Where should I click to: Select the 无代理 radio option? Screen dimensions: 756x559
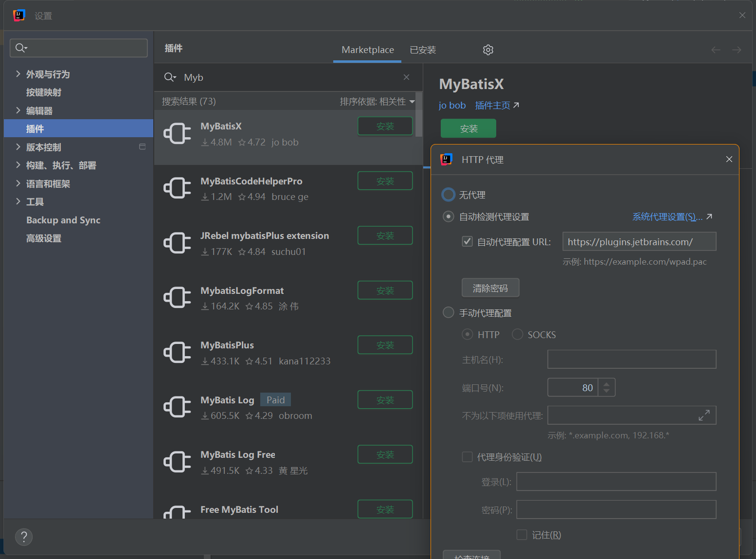click(448, 195)
